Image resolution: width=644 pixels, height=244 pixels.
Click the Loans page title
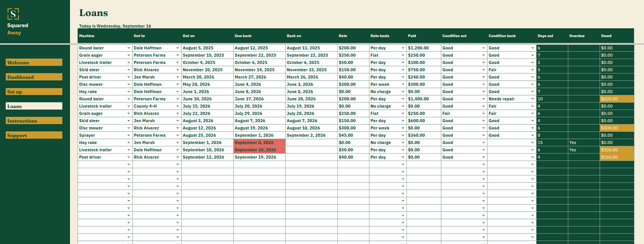coord(93,13)
